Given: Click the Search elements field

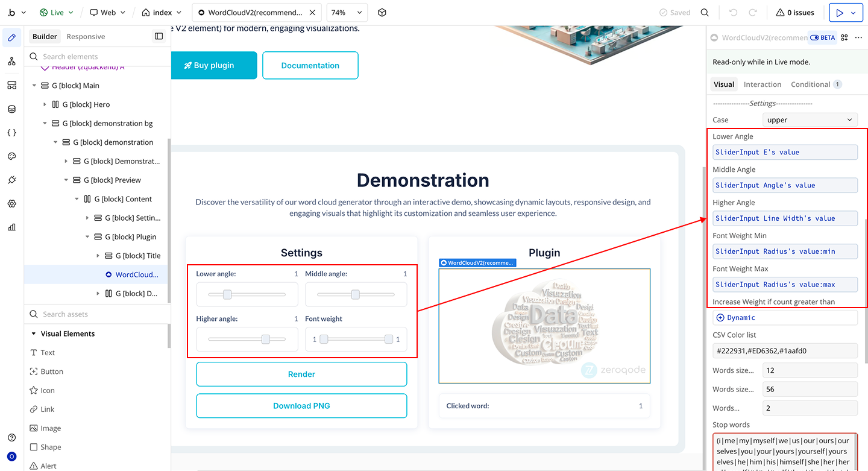Looking at the screenshot, I should tap(98, 57).
